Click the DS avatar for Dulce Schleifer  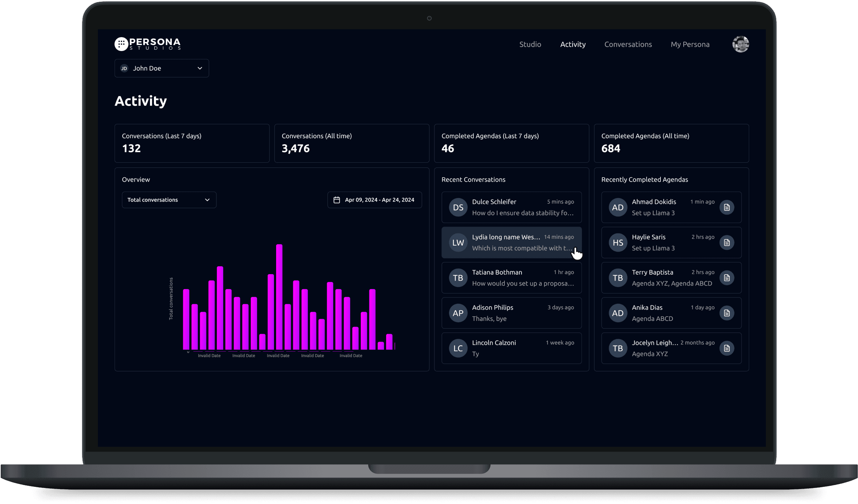pos(458,207)
